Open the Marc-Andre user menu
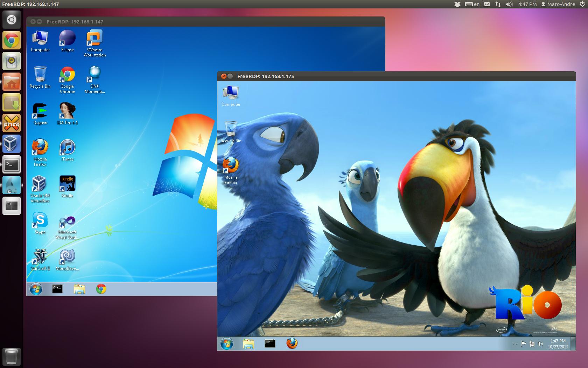 (558, 4)
